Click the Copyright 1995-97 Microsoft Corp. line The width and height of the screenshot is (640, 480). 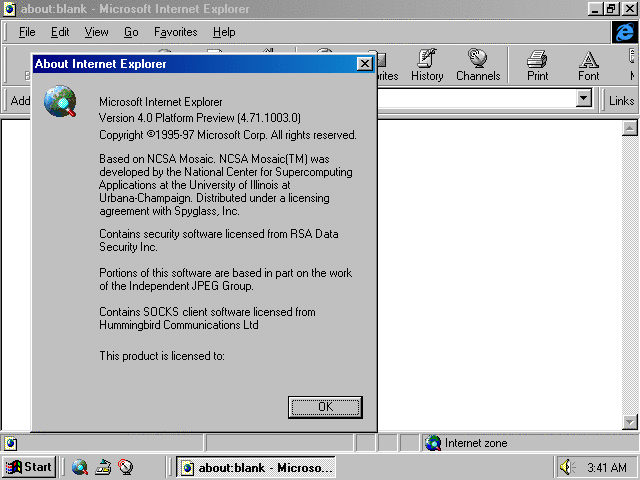(228, 135)
